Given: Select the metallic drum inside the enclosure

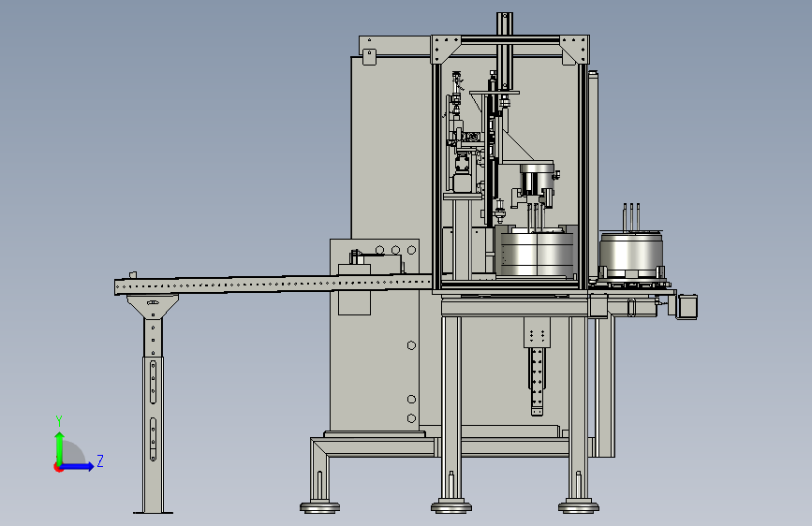Looking at the screenshot, I should click(x=535, y=252).
